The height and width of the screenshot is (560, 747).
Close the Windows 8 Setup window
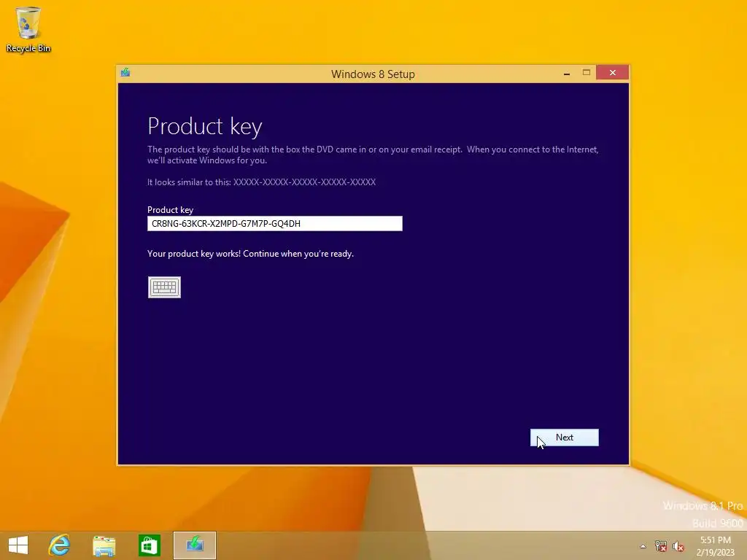pyautogui.click(x=613, y=72)
